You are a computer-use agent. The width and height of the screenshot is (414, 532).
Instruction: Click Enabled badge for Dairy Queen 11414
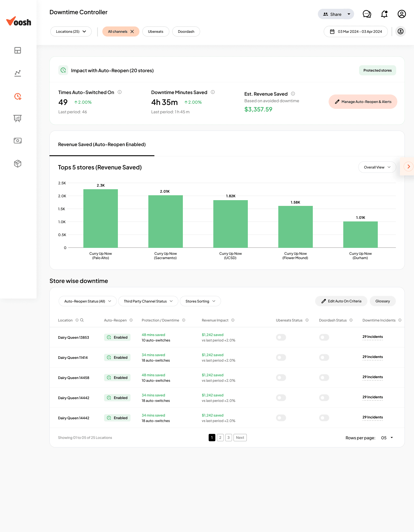tap(117, 357)
